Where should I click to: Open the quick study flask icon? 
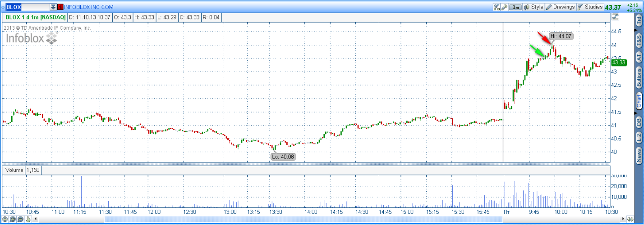(496, 7)
